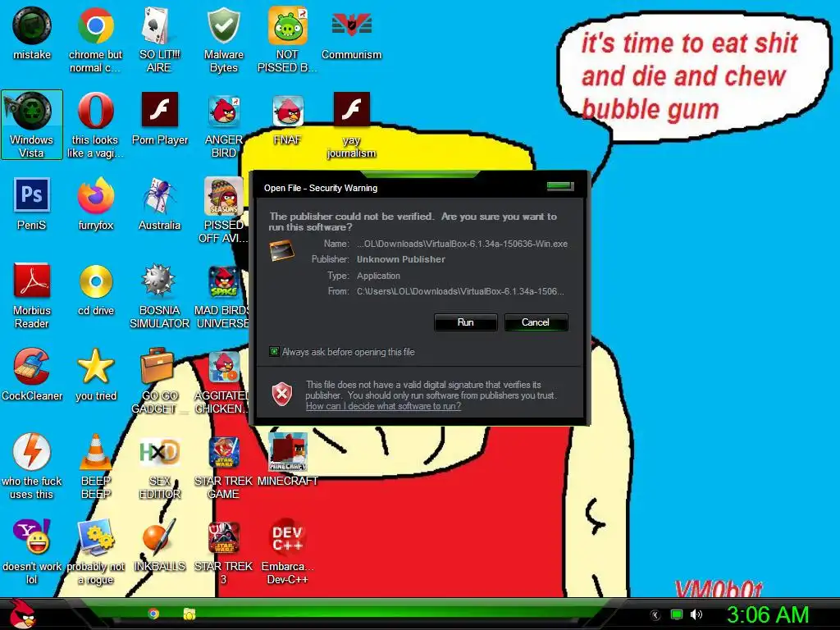840x630 pixels.
Task: Click the Open File - Security Warning title
Action: click(x=321, y=188)
